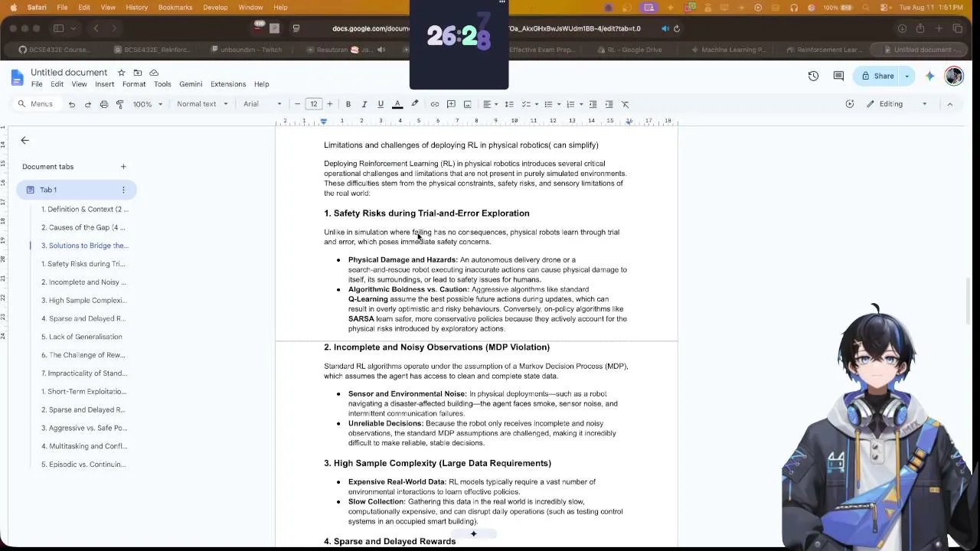Open the Share options dropdown arrow
This screenshot has height=551, width=980.
[x=907, y=76]
